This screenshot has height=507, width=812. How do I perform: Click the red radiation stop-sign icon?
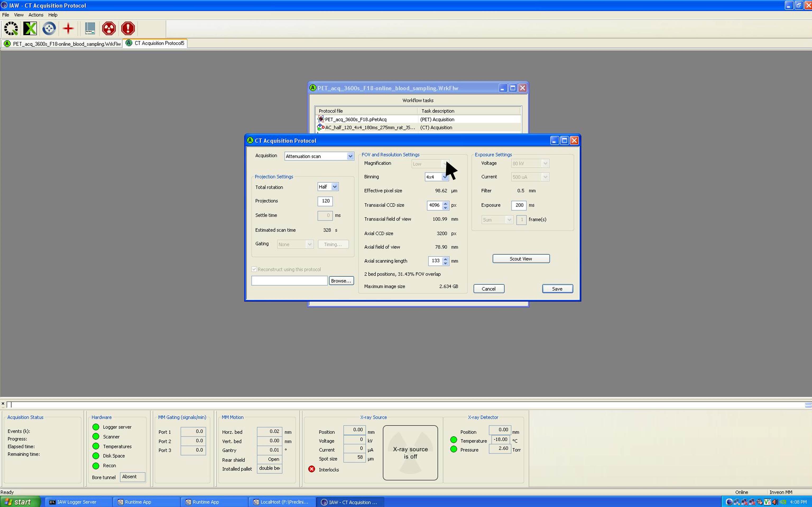tap(109, 29)
